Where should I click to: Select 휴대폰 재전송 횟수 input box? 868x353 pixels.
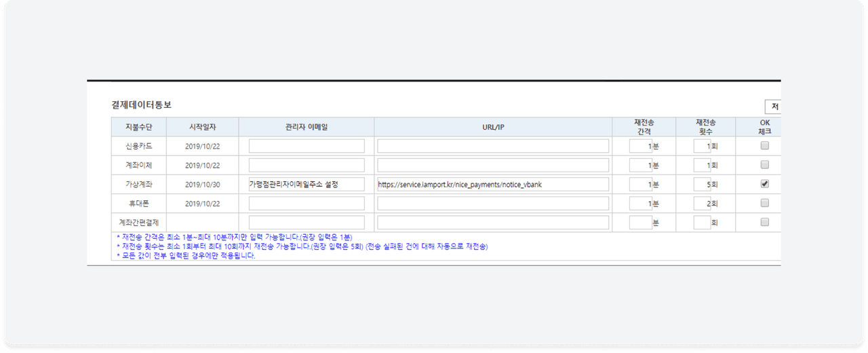pyautogui.click(x=702, y=204)
